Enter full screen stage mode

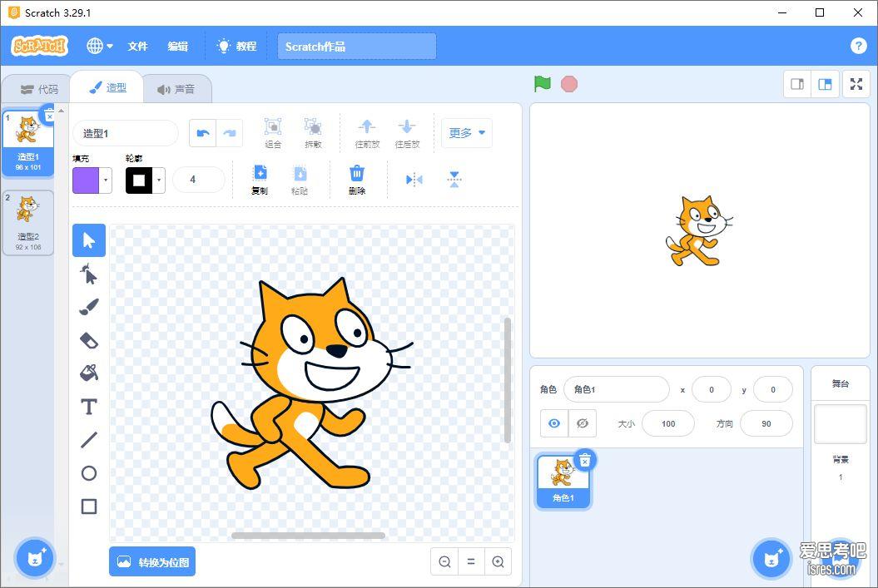click(856, 84)
